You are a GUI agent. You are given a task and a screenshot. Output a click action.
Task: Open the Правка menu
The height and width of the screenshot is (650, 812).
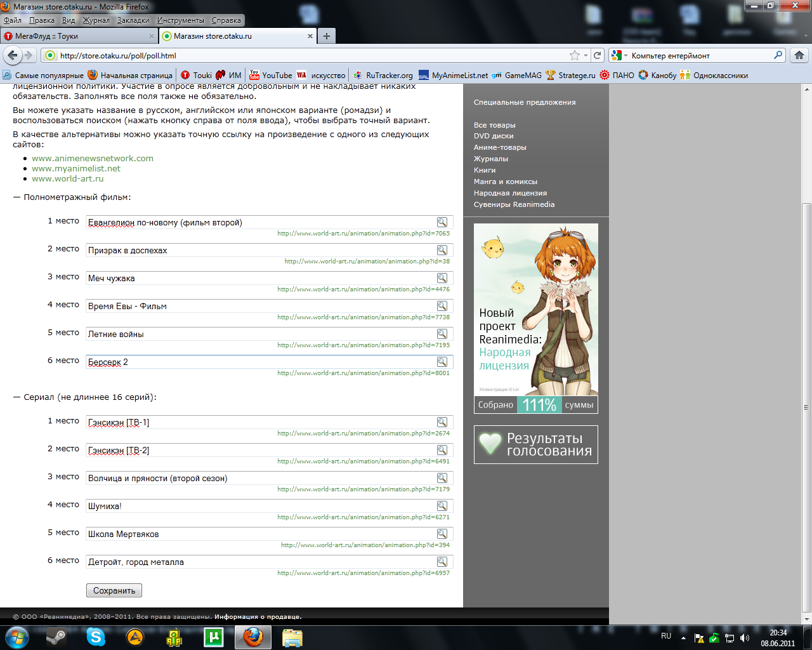point(42,20)
